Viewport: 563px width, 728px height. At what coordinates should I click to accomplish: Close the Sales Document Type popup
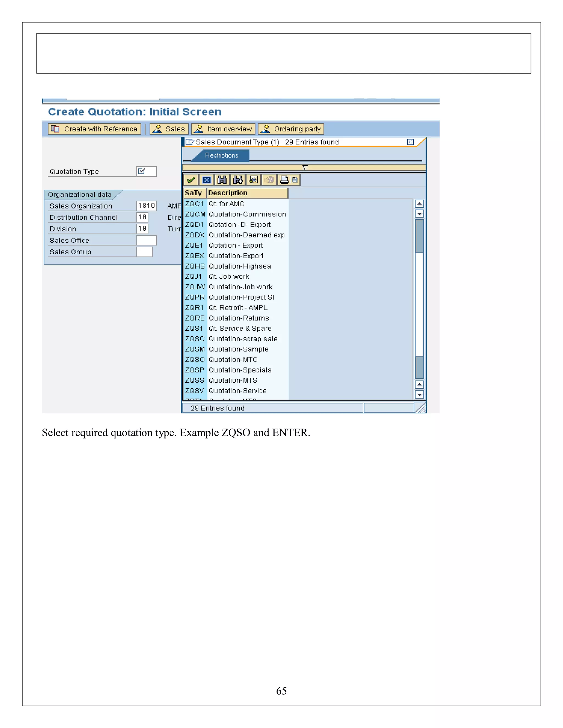click(410, 142)
